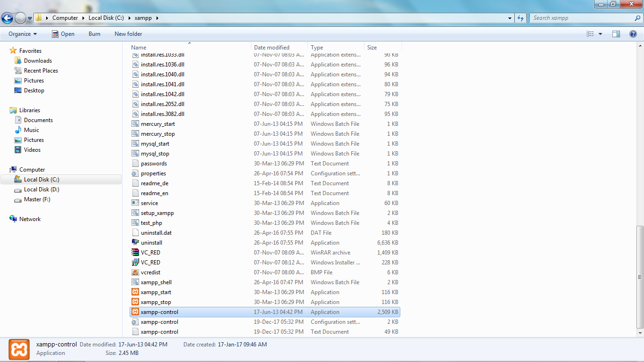Click the xampp_shell batch file icon
This screenshot has height=362, width=644.
point(135,282)
